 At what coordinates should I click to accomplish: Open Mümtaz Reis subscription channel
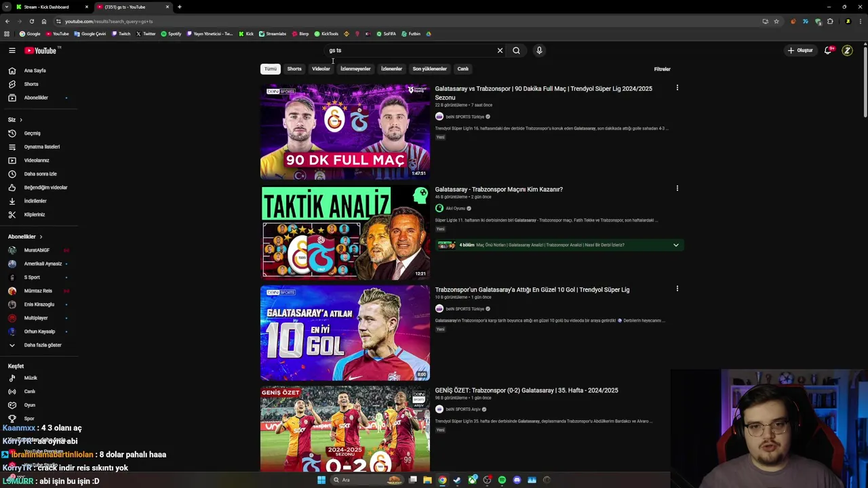pyautogui.click(x=39, y=291)
